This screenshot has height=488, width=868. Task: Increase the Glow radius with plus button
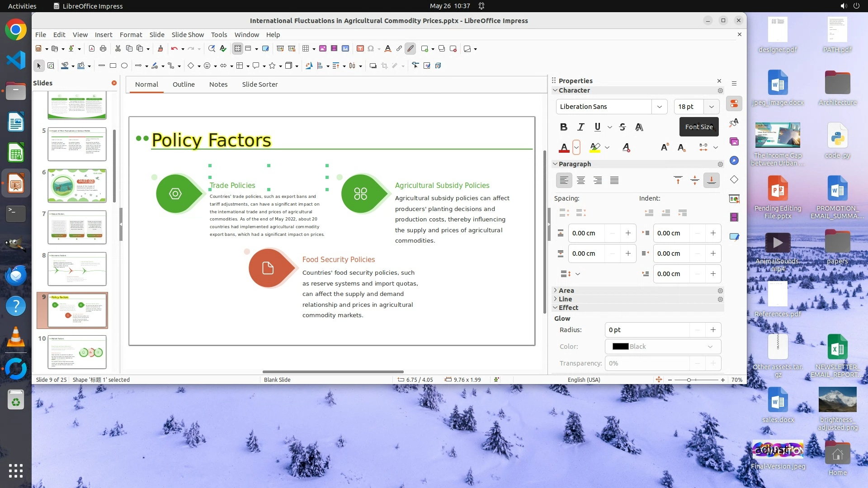coord(713,330)
